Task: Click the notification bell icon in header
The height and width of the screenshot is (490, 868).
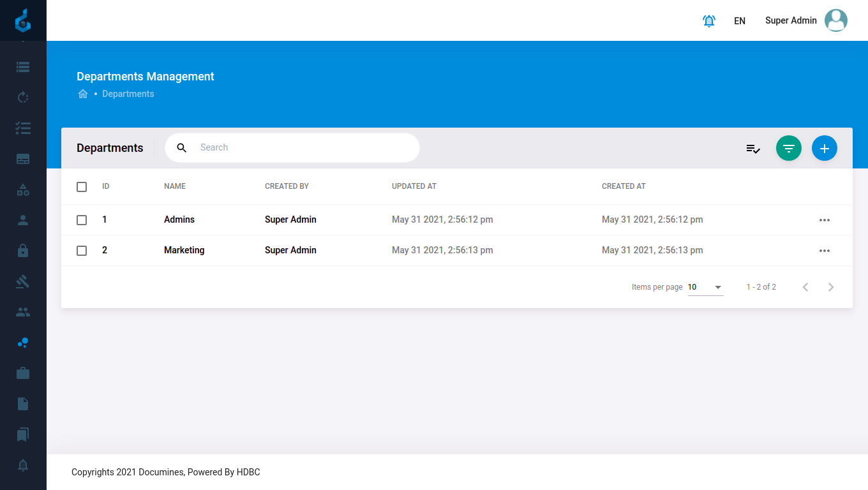Action: click(708, 21)
